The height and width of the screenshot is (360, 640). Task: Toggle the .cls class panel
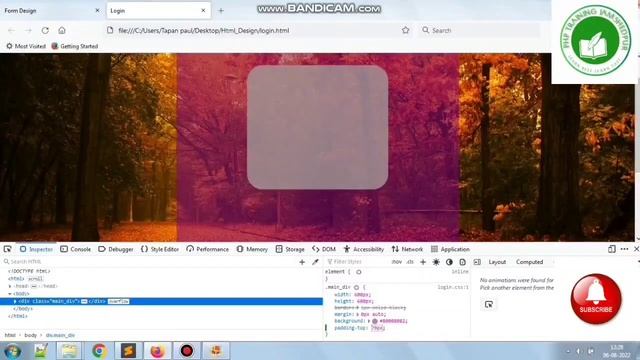(x=410, y=262)
